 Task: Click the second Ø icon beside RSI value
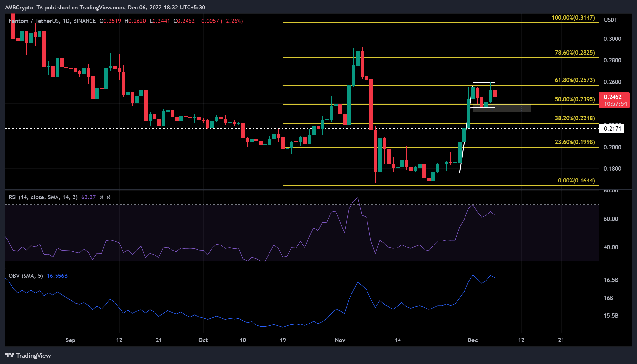109,197
